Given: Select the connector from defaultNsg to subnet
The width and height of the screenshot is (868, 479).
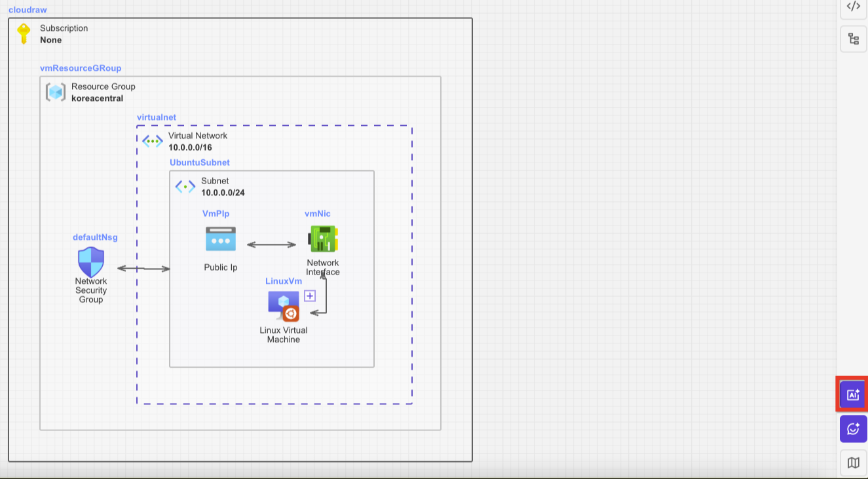Looking at the screenshot, I should (143, 269).
